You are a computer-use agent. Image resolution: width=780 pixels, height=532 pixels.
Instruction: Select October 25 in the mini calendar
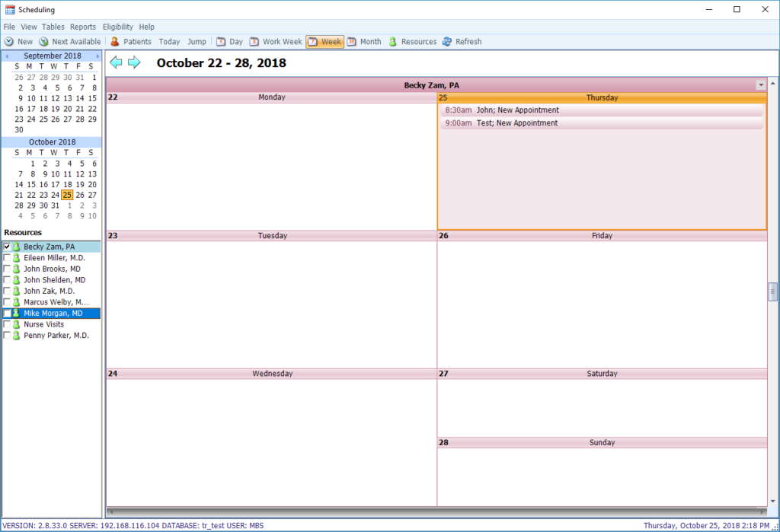tap(67, 195)
